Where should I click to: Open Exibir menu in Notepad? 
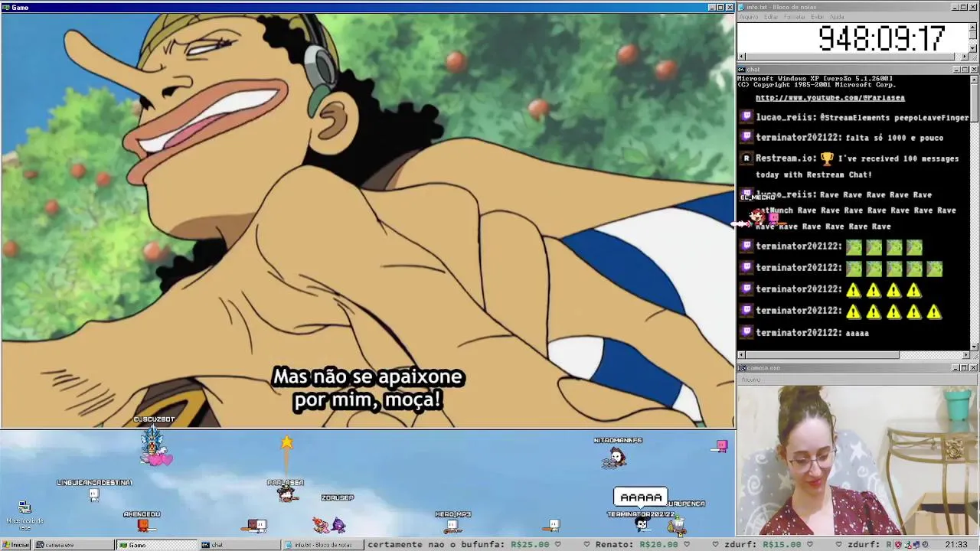click(x=817, y=17)
